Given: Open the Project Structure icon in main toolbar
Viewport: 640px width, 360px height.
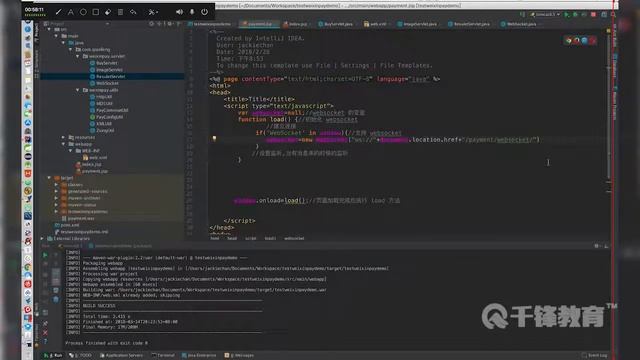Looking at the screenshot, I should 604,15.
